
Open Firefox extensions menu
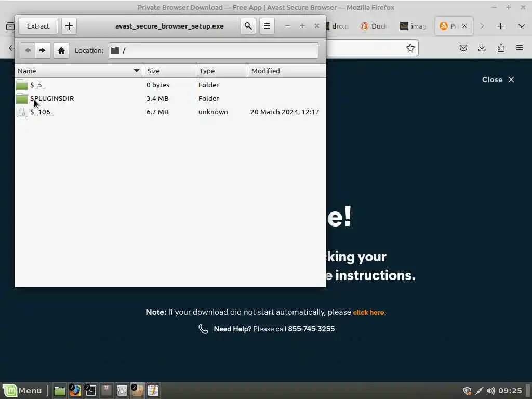[x=501, y=48]
